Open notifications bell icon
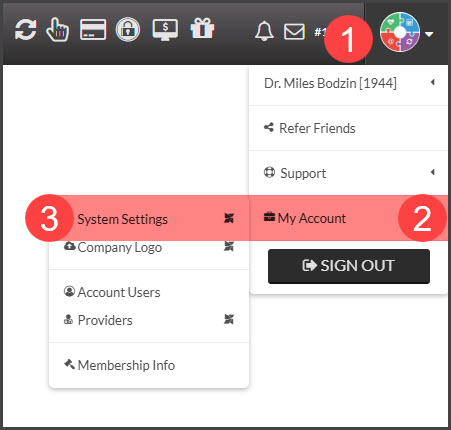451x430 pixels. [x=264, y=31]
